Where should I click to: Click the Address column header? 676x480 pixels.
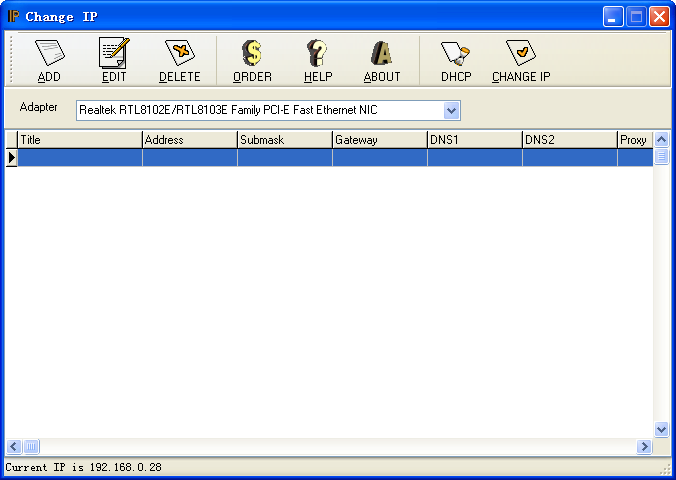click(x=189, y=140)
